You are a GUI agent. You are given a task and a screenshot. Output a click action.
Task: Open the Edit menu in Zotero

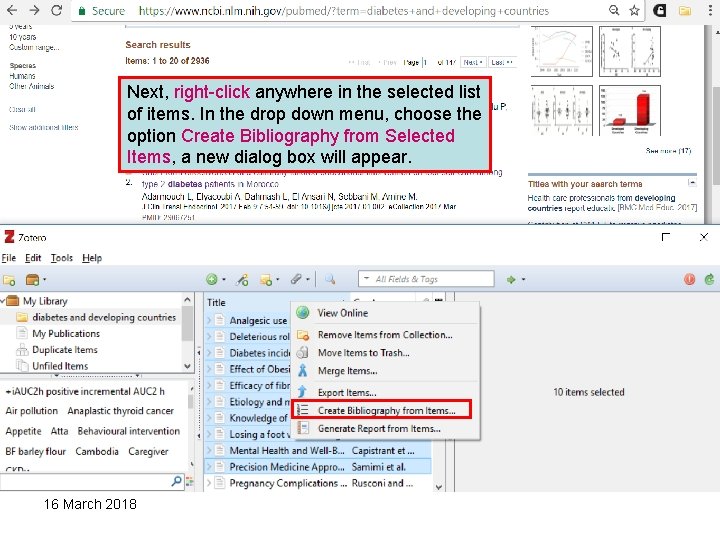(33, 258)
